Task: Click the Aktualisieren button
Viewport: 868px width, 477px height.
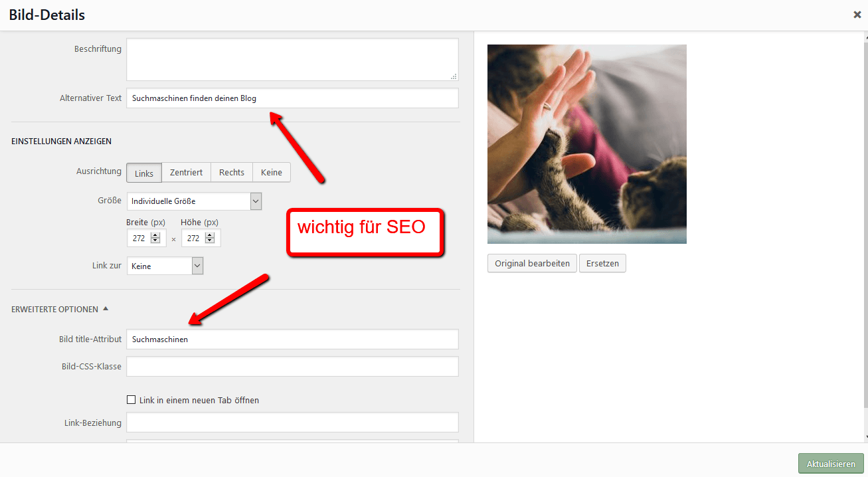Action: coord(831,464)
